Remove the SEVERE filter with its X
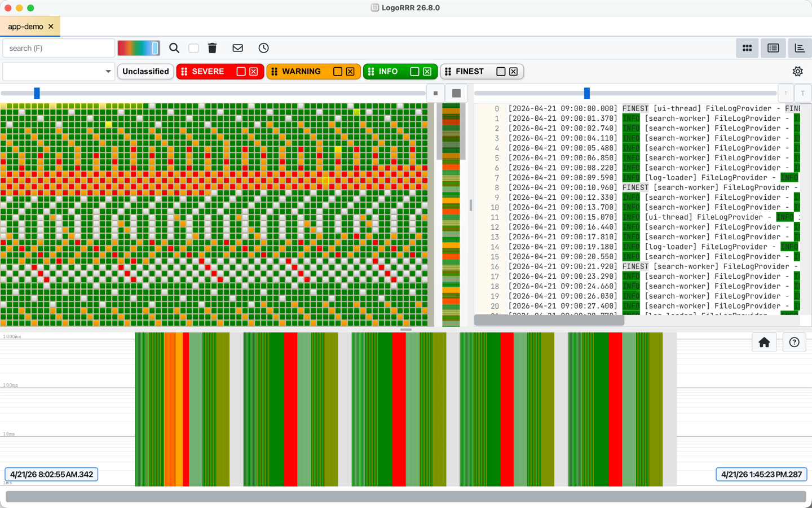Image resolution: width=812 pixels, height=508 pixels. pyautogui.click(x=254, y=72)
